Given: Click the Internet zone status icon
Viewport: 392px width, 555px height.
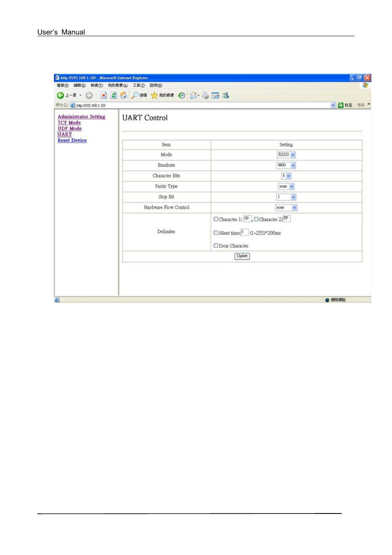Looking at the screenshot, I should 327,300.
